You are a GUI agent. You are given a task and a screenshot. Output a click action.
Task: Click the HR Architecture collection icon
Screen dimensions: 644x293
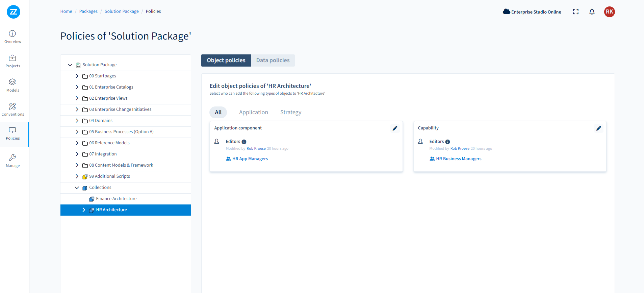[92, 210]
